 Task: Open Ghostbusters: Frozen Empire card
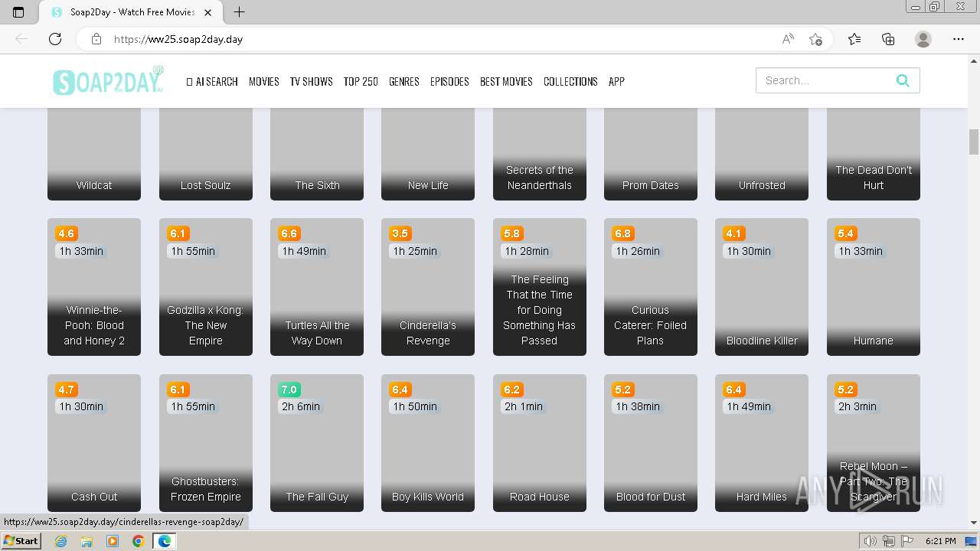[206, 443]
